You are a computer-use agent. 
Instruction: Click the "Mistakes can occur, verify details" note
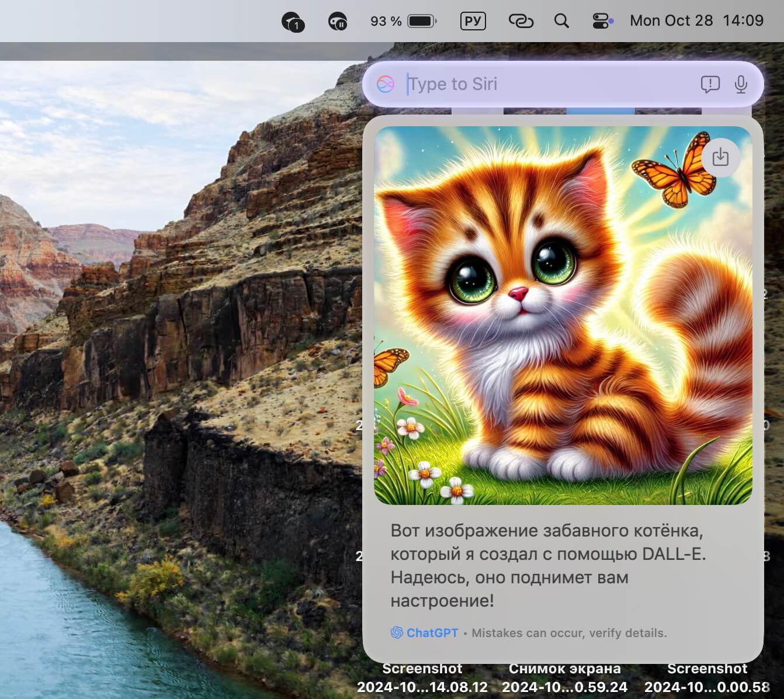click(x=569, y=633)
